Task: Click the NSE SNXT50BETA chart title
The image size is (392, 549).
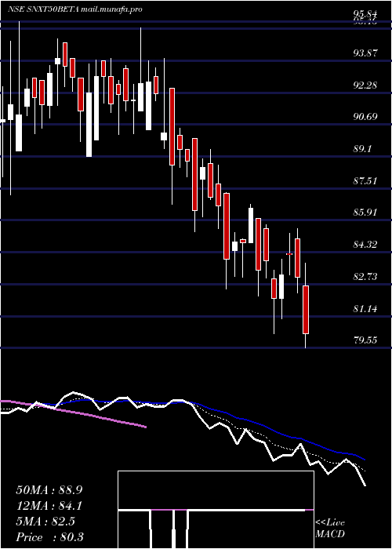Action: [75, 9]
